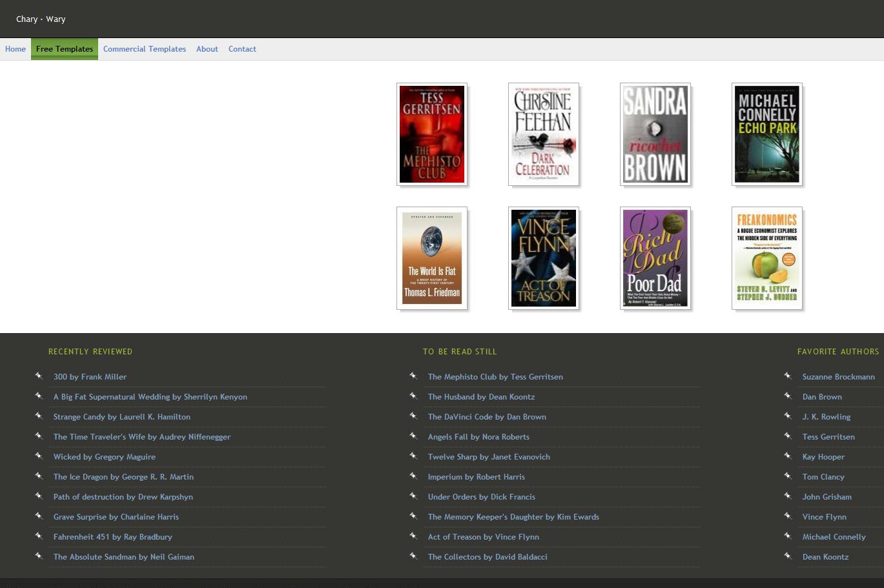Click the pin icon beside J. K. Rowling
This screenshot has height=588, width=884.
point(788,416)
